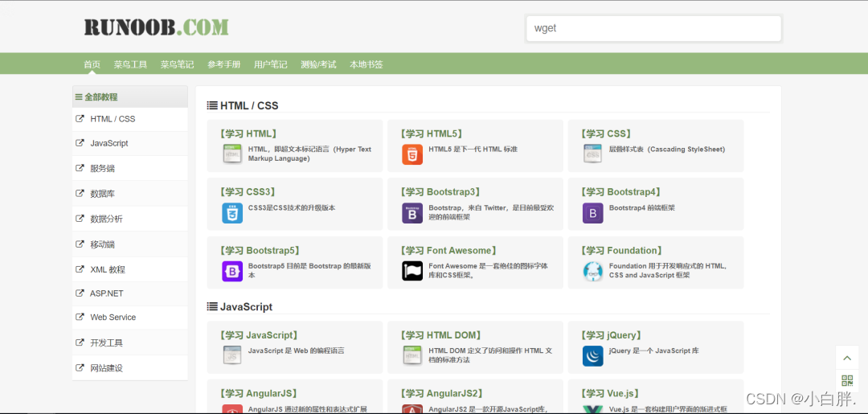Click the blue CSS3 shield icon
This screenshot has height=414, width=868.
coord(232,213)
